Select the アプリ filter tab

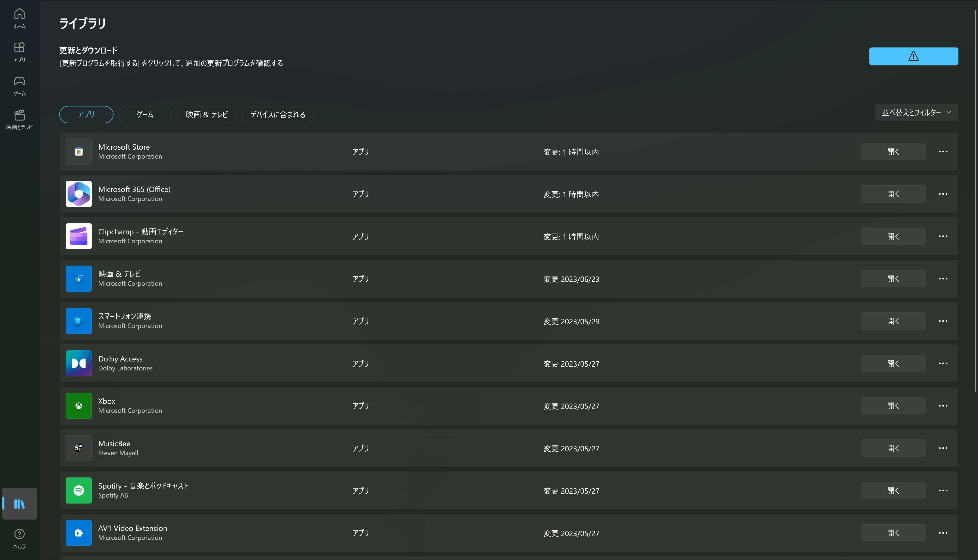pyautogui.click(x=86, y=114)
